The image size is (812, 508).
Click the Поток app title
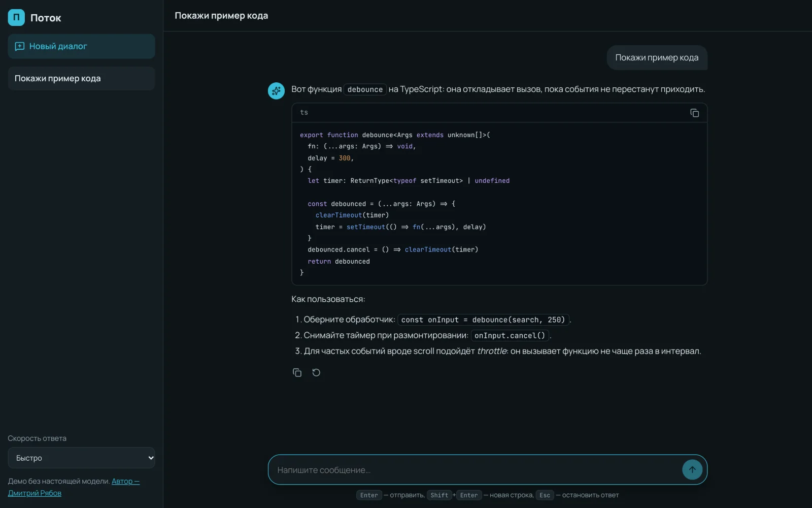(46, 18)
